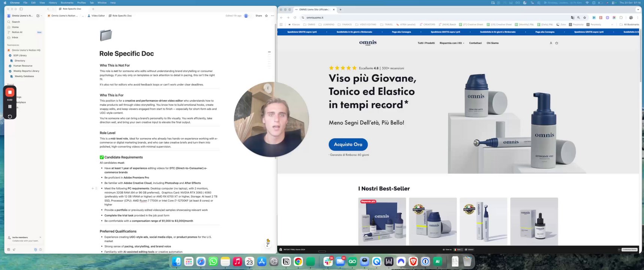644x270 pixels.
Task: Open dropdown arrow next to compose icon
Action: [41, 16]
